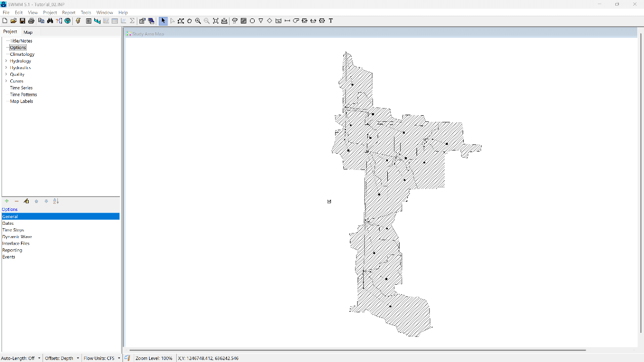Switch to the Map tab

coord(28,32)
